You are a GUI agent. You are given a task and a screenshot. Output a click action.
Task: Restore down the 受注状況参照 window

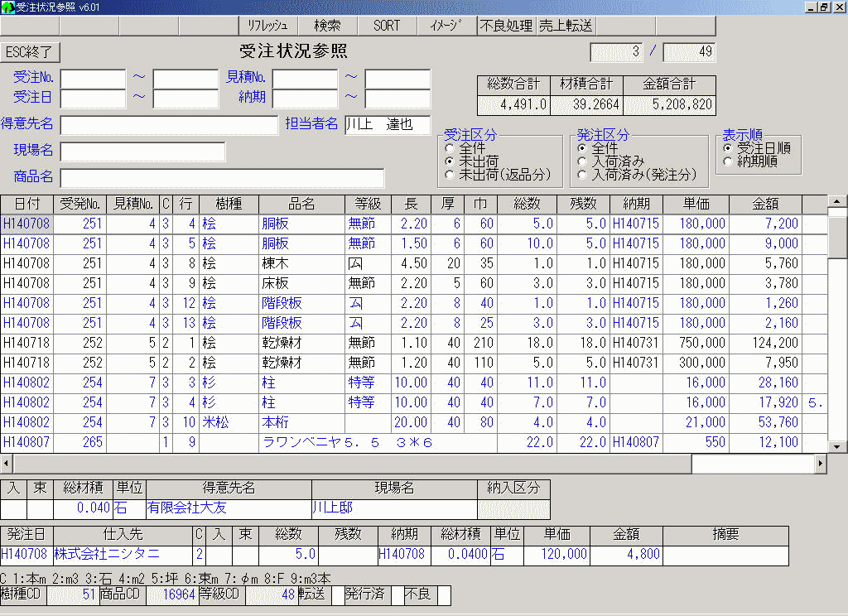point(823,7)
